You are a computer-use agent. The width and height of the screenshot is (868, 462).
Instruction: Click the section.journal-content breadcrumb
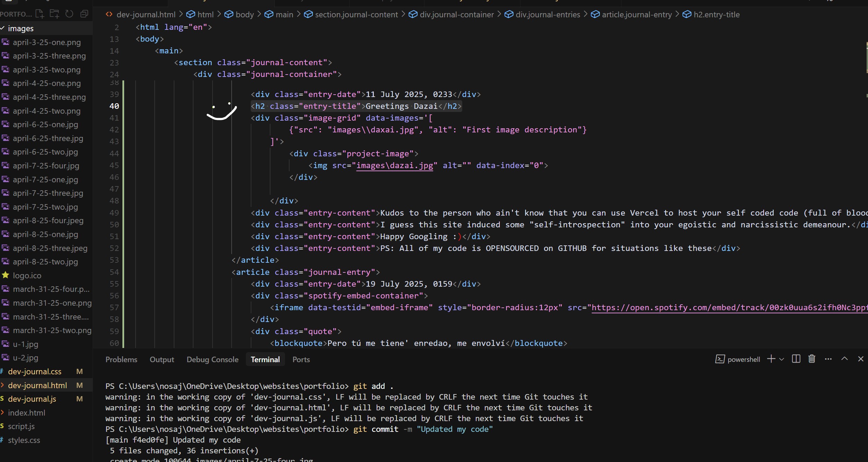click(x=356, y=15)
